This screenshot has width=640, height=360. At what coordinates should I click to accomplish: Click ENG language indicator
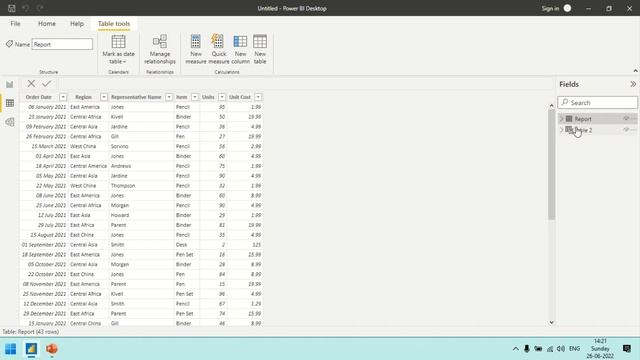tap(574, 349)
